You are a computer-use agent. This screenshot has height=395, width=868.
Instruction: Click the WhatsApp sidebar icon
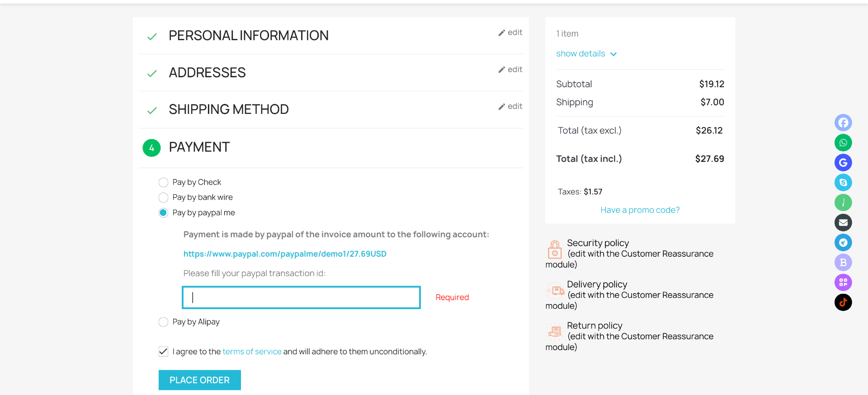point(843,143)
